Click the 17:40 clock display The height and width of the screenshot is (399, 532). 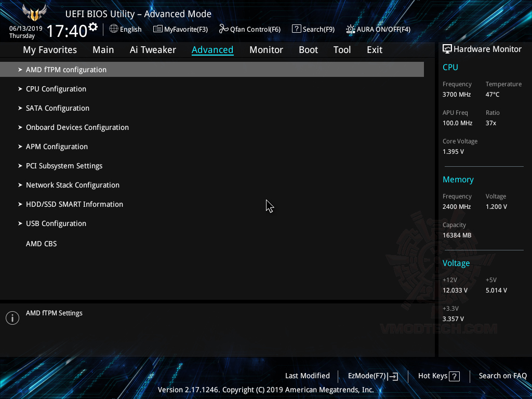click(67, 31)
